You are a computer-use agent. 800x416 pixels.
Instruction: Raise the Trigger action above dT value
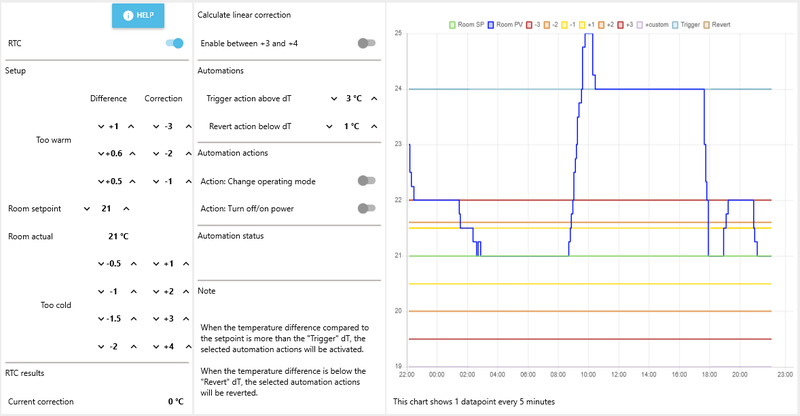(x=373, y=99)
